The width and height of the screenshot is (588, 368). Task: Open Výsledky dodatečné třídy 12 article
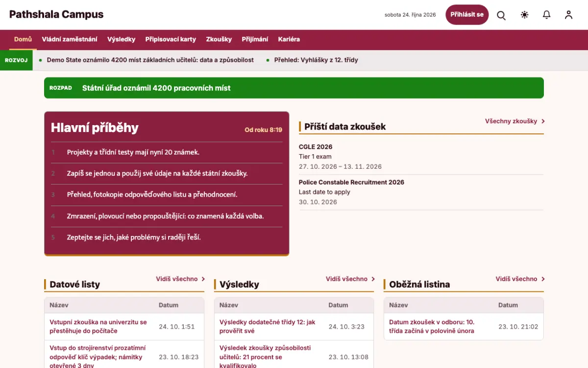(x=268, y=327)
